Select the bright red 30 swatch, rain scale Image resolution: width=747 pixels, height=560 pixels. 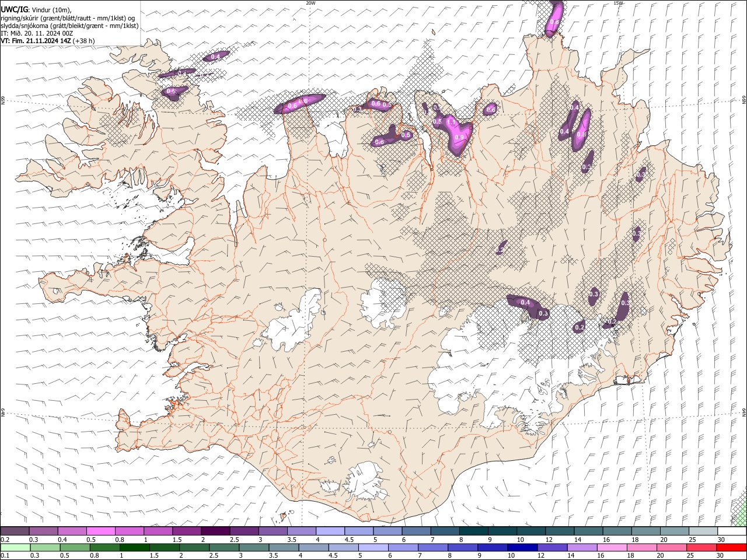pyautogui.click(x=731, y=548)
